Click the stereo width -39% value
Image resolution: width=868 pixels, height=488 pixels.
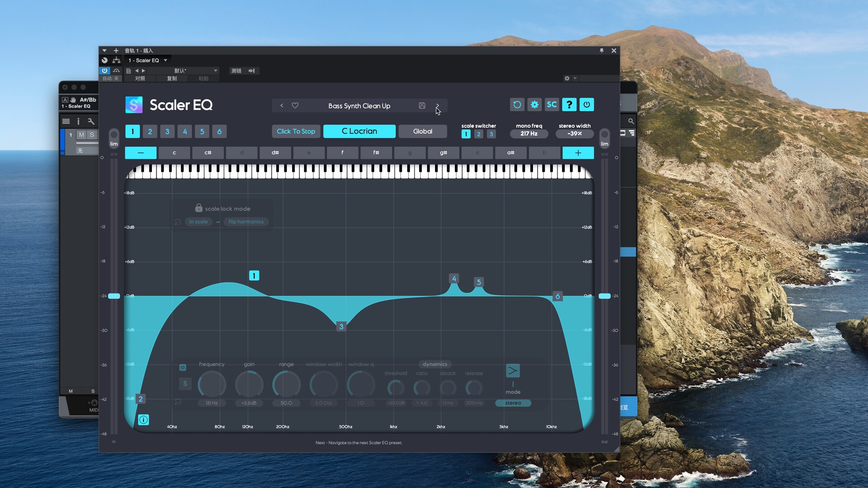[575, 134]
